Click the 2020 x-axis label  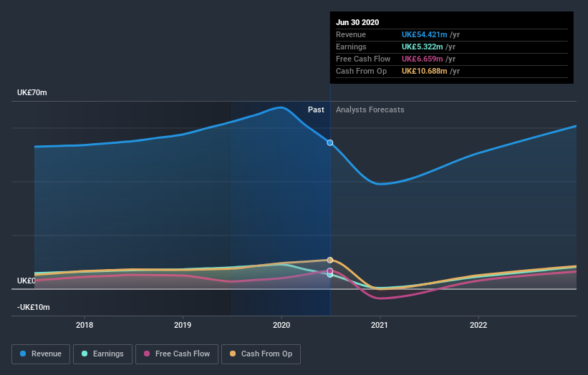281,325
